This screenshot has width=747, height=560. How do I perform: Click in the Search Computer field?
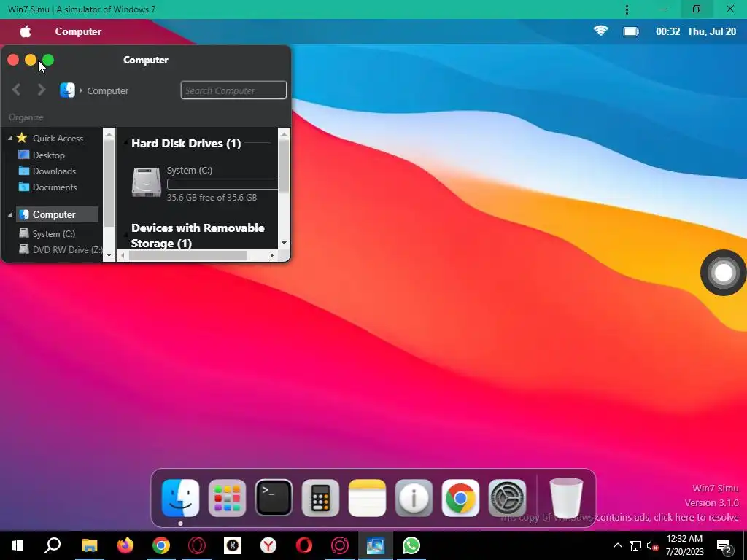click(233, 90)
